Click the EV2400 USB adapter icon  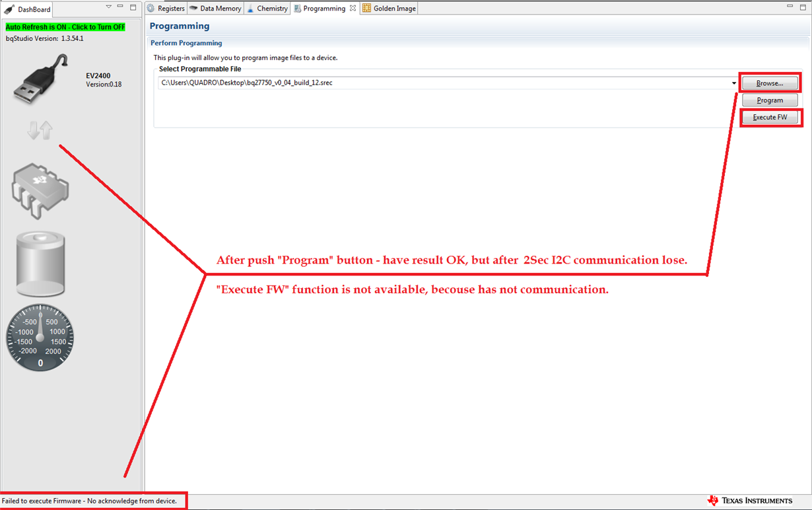(x=40, y=79)
